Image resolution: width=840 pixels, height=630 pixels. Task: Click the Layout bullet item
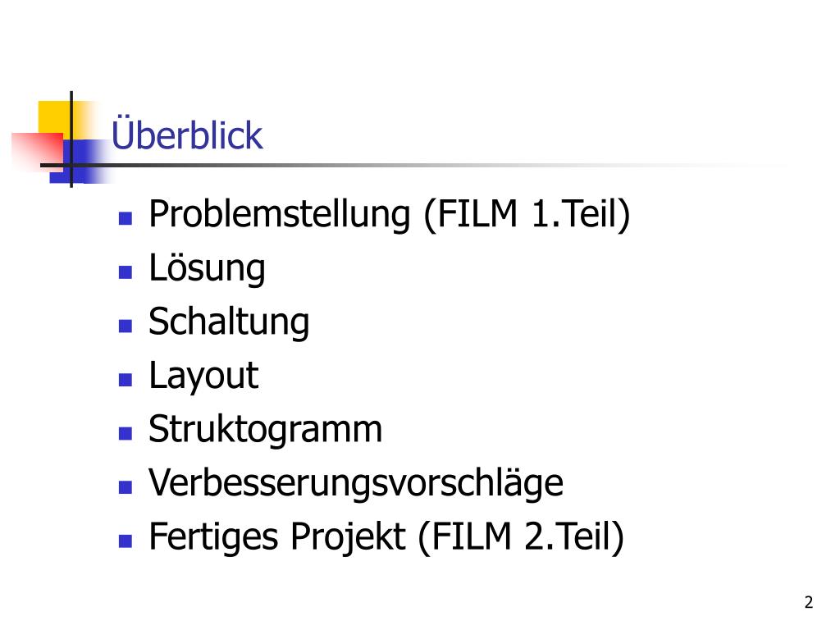[x=203, y=376]
